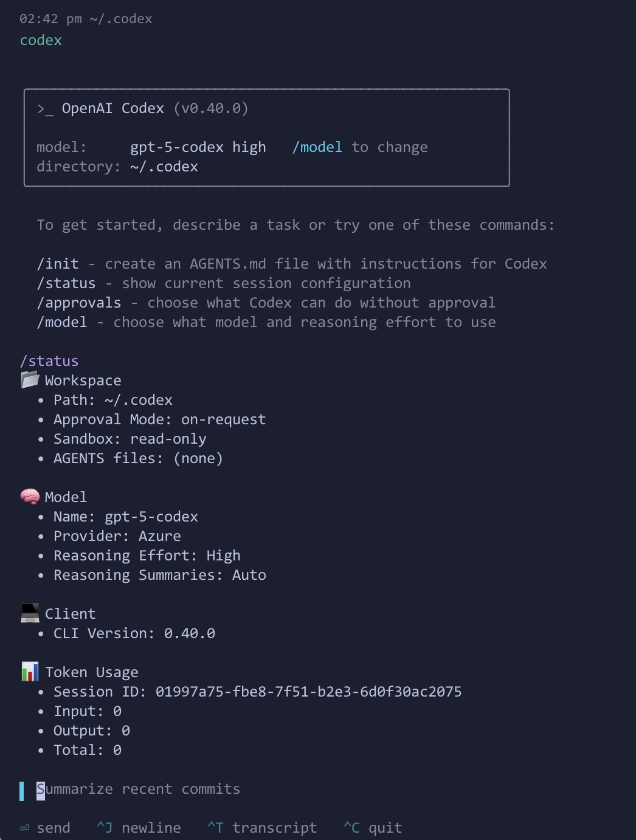Viewport: 636px width, 840px height.
Task: Click the /init command in list
Action: coord(58,264)
